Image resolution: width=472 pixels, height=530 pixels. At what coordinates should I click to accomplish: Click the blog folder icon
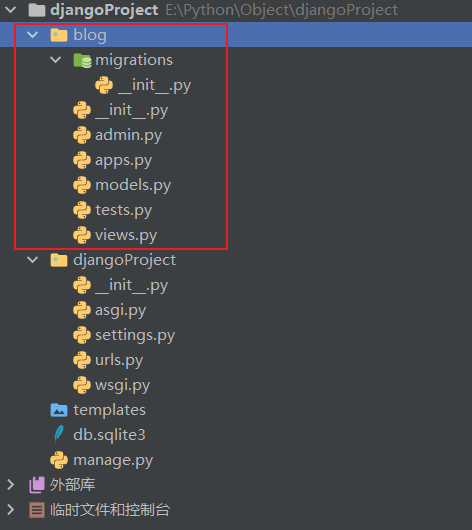click(59, 35)
